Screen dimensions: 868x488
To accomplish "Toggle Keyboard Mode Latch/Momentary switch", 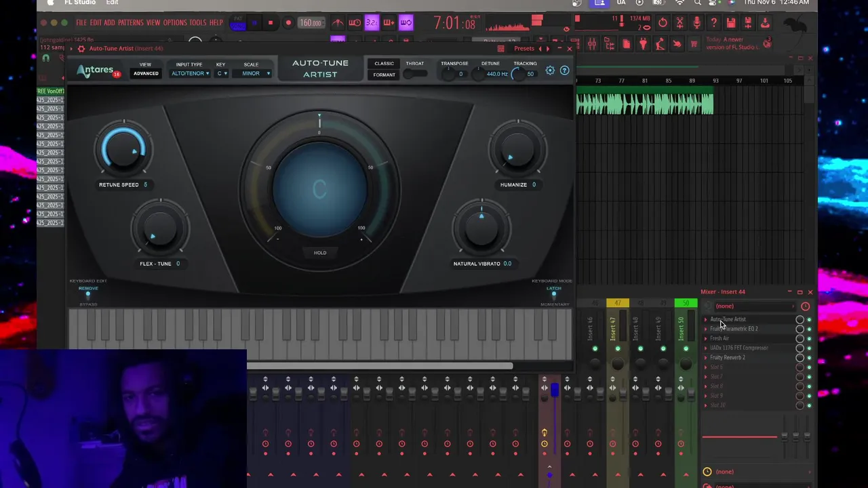I will 554,296.
